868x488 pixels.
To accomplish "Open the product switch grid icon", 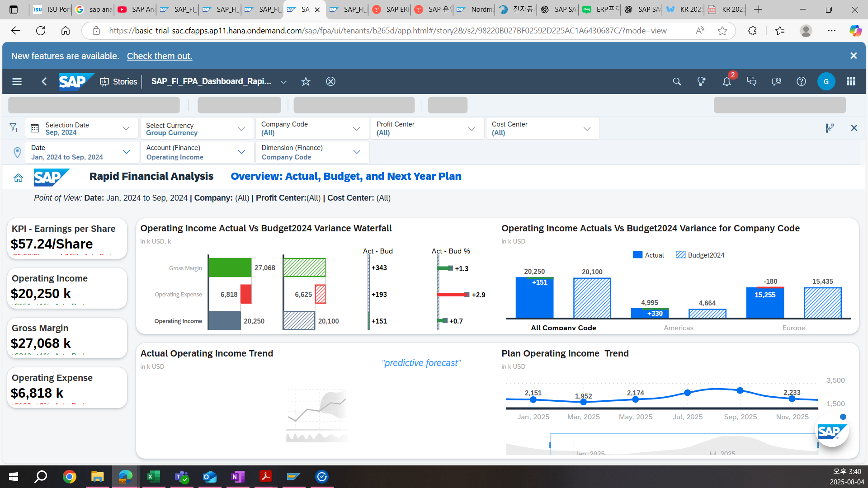I will tap(851, 81).
